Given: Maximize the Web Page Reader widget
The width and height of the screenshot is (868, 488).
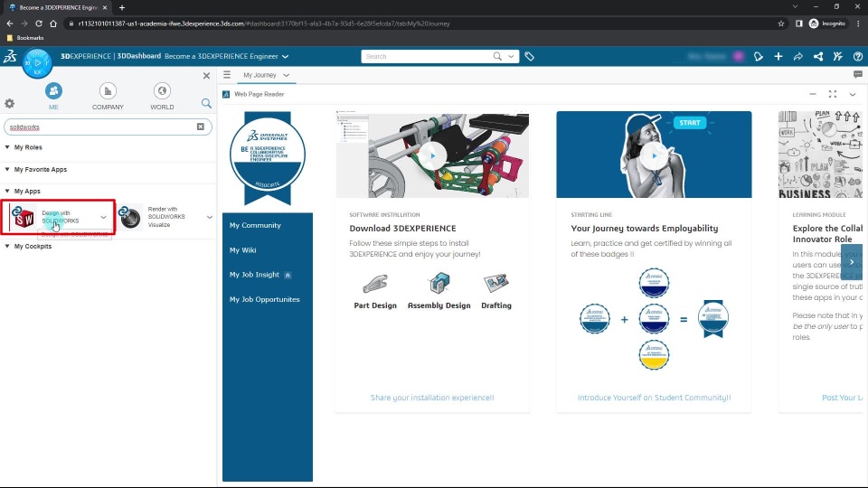Looking at the screenshot, I should (x=833, y=95).
